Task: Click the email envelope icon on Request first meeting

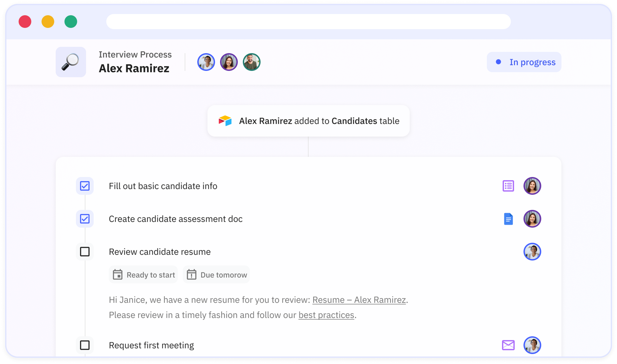Action: pos(508,345)
